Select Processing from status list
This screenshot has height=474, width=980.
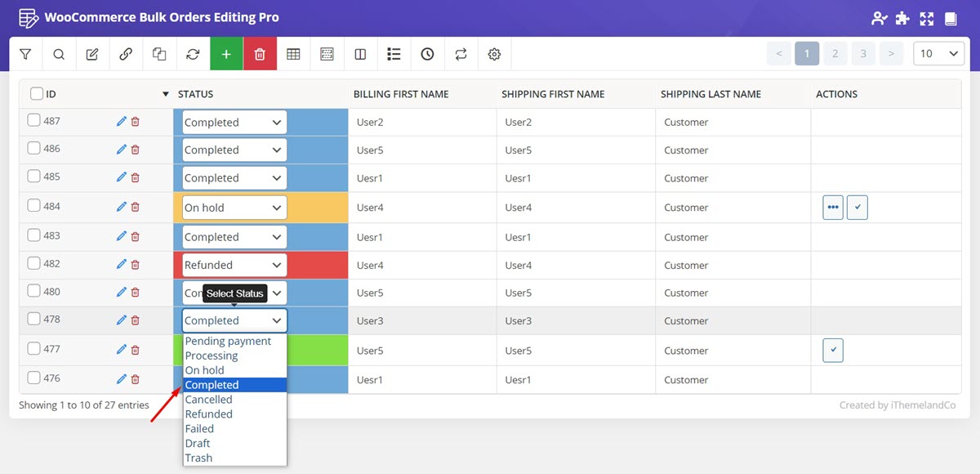(235, 355)
